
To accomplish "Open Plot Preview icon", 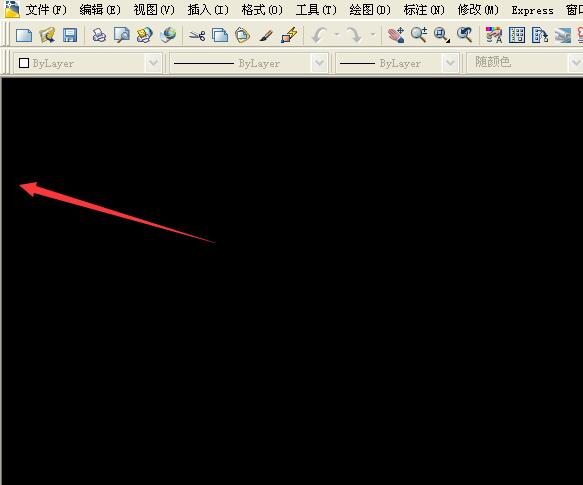I will (x=122, y=35).
